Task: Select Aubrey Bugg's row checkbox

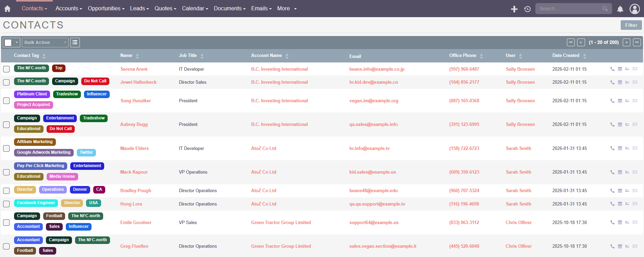Action: (6, 125)
